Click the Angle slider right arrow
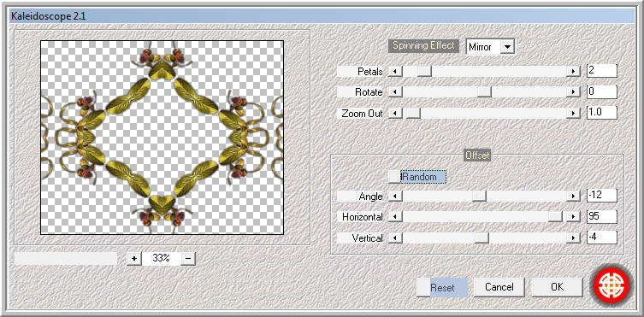Screen dimensions: 644x317 (572, 197)
